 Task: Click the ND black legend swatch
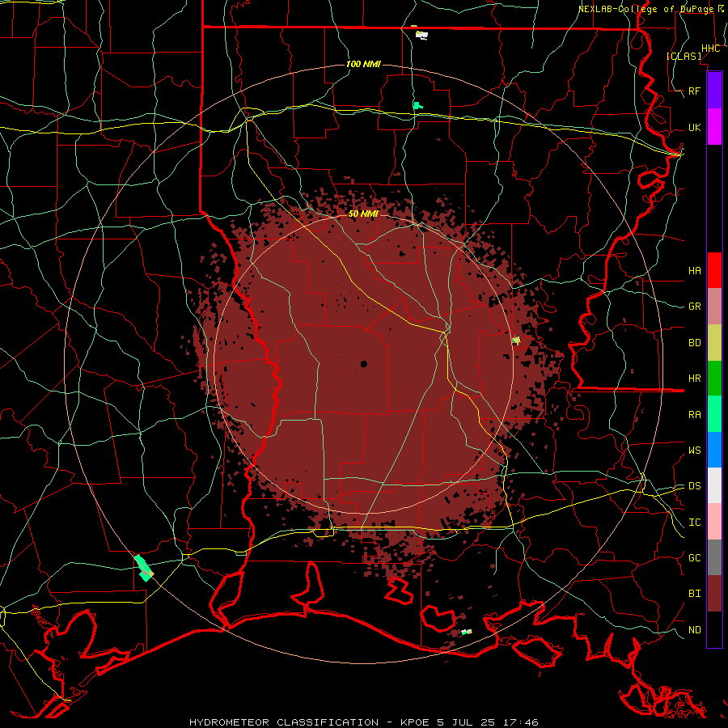pyautogui.click(x=714, y=629)
